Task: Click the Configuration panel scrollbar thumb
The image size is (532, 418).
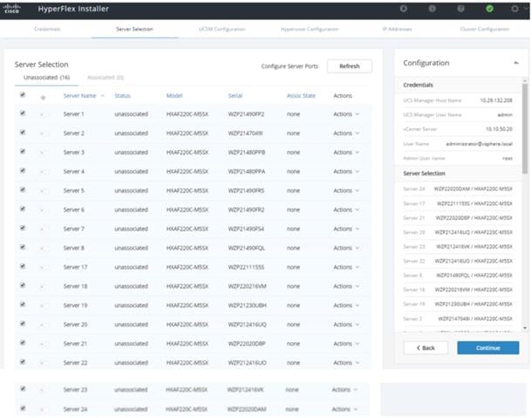Action: (525, 129)
